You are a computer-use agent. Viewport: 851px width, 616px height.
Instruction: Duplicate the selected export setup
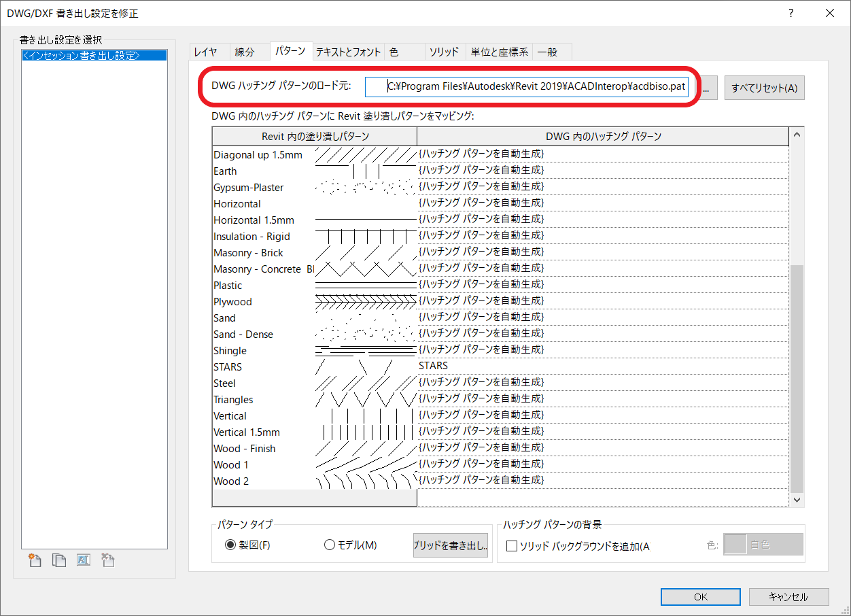pyautogui.click(x=59, y=560)
